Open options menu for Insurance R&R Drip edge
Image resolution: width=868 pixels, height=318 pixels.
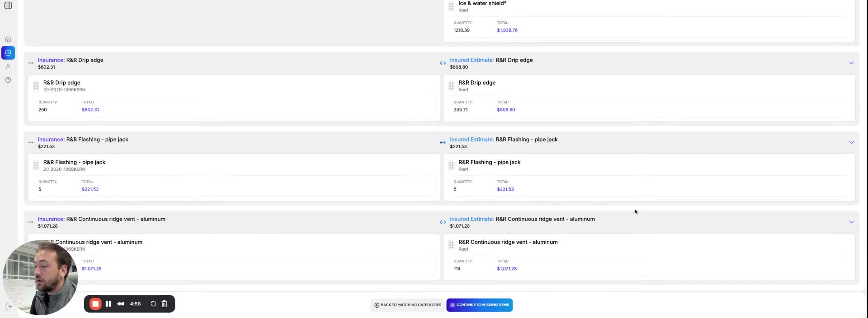tap(31, 63)
